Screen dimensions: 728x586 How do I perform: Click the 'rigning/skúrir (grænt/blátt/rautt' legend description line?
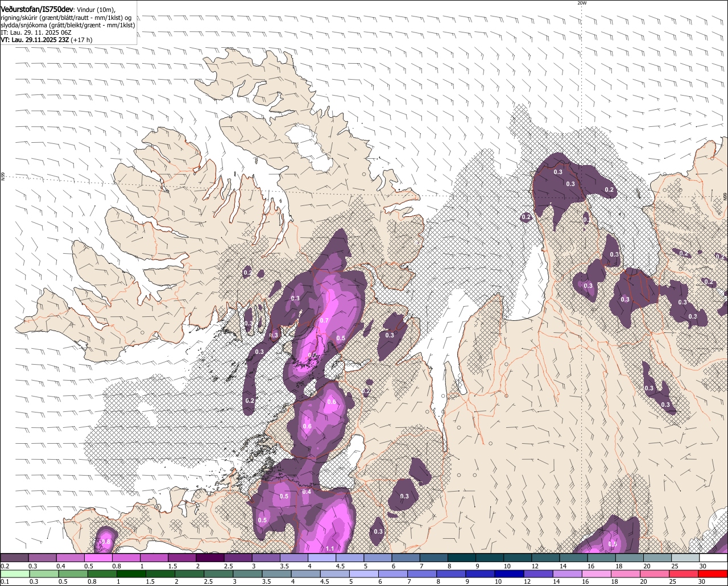[x=65, y=18]
